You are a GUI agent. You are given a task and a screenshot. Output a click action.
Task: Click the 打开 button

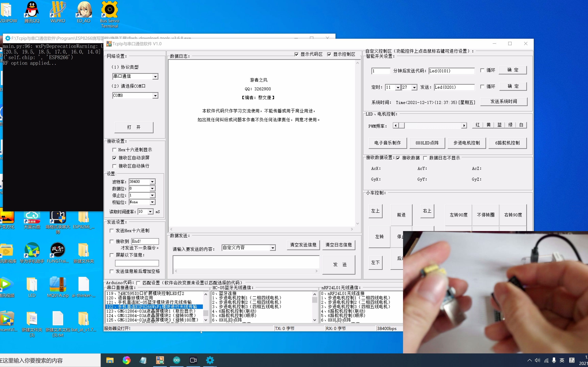134,127
